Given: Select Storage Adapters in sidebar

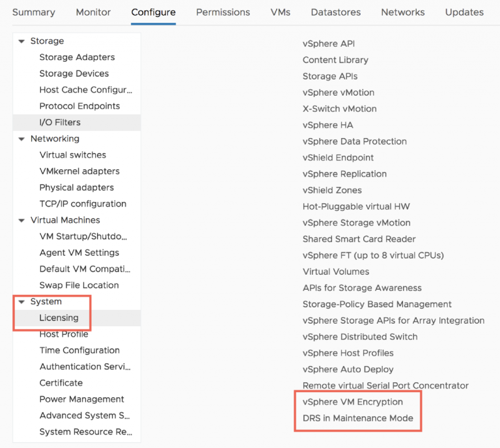Looking at the screenshot, I should (x=77, y=57).
